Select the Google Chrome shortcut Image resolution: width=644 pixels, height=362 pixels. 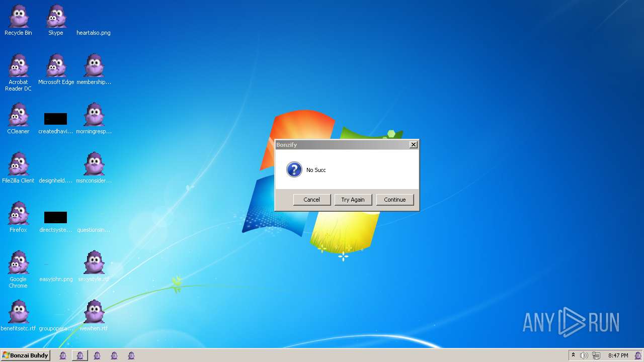[18, 270]
